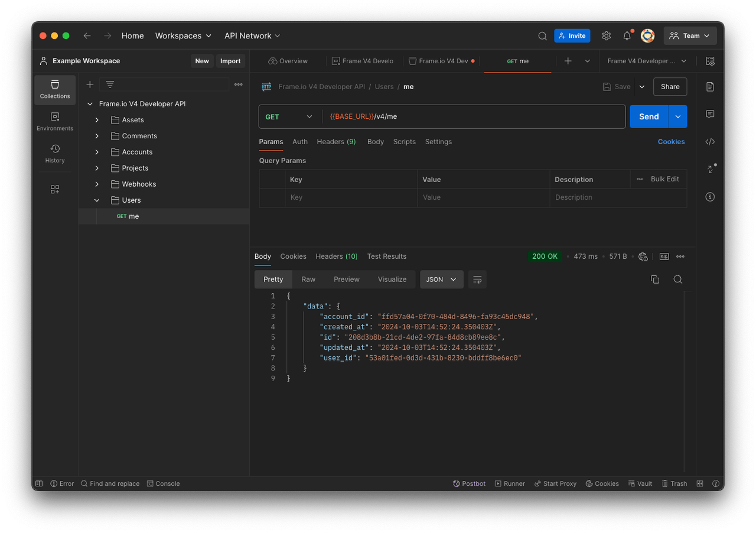
Task: Open the tab list chevron dropdown
Action: click(x=587, y=61)
